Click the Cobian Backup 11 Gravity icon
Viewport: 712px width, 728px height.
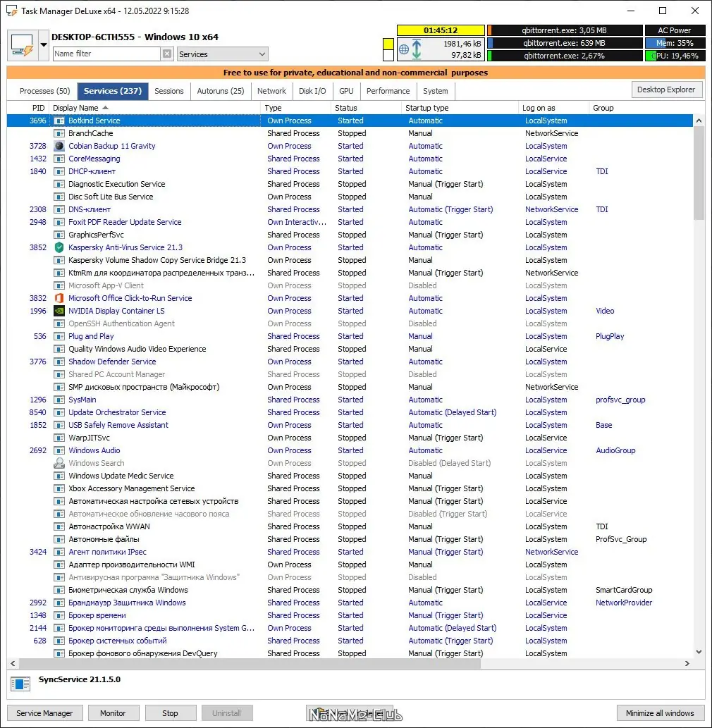pos(59,146)
